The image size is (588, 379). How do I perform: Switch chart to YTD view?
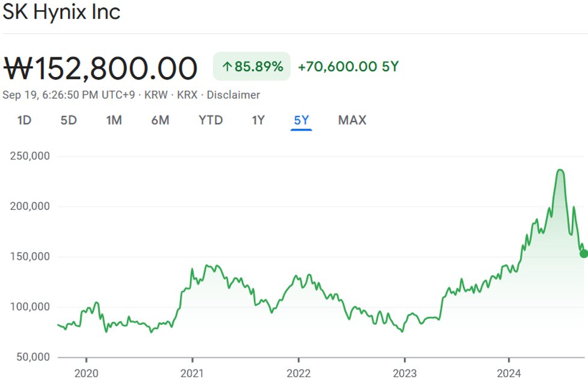pyautogui.click(x=211, y=120)
